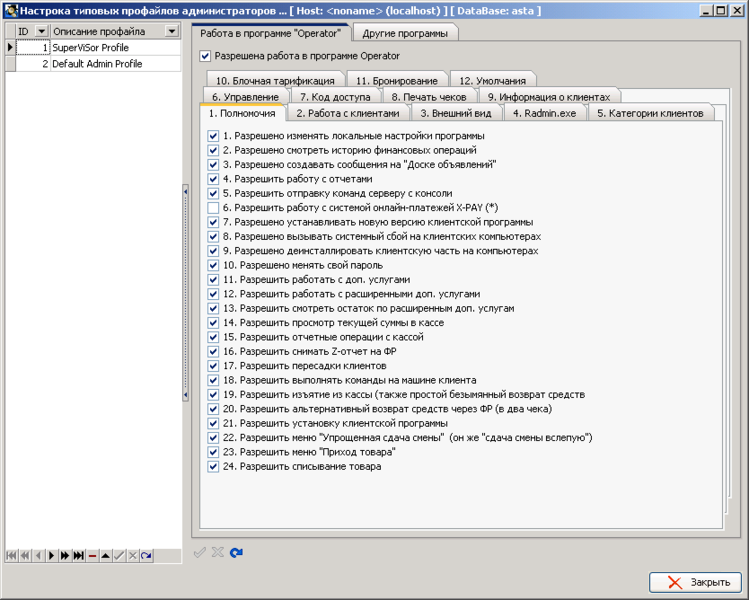Open the '9. Информация о клиентах' tab
The width and height of the screenshot is (749, 600).
(549, 97)
